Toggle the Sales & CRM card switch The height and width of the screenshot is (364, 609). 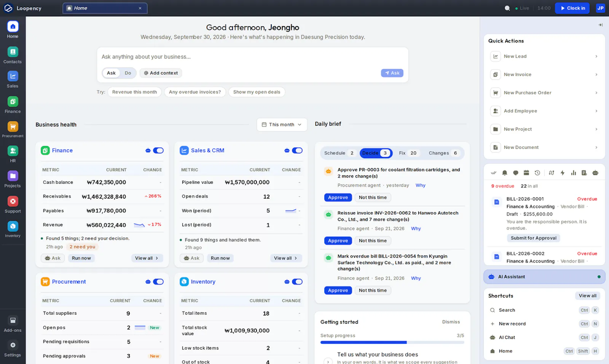297,151
